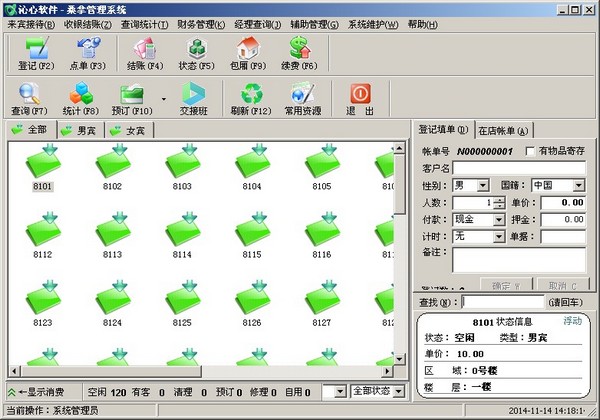Click the 押金 deposit field
Image resolution: width=600 pixels, height=420 pixels.
563,220
